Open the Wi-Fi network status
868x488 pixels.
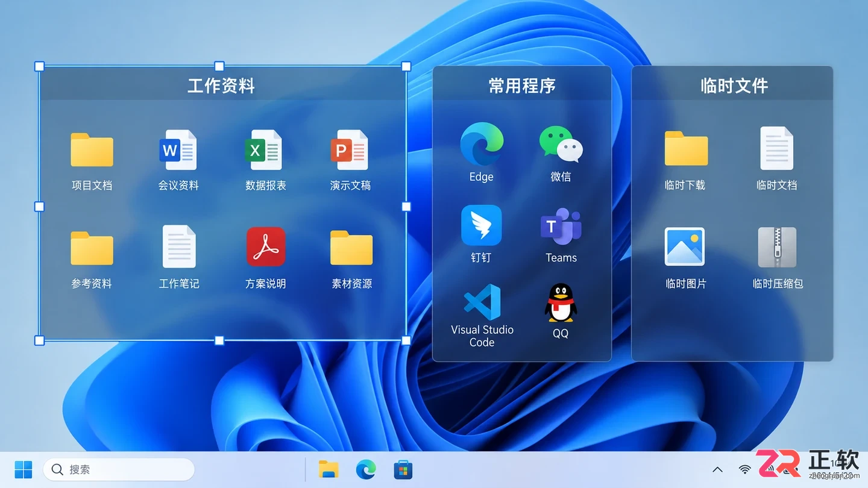(x=745, y=469)
